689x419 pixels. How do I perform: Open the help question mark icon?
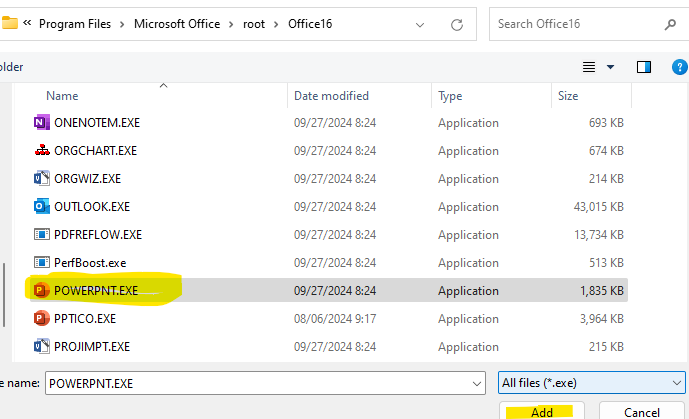point(679,67)
